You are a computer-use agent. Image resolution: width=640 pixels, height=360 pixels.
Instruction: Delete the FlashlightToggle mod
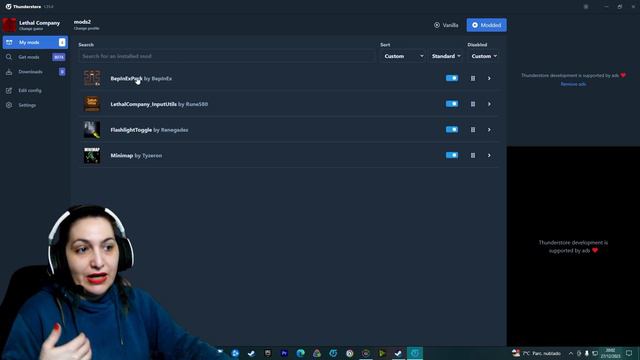tap(473, 130)
